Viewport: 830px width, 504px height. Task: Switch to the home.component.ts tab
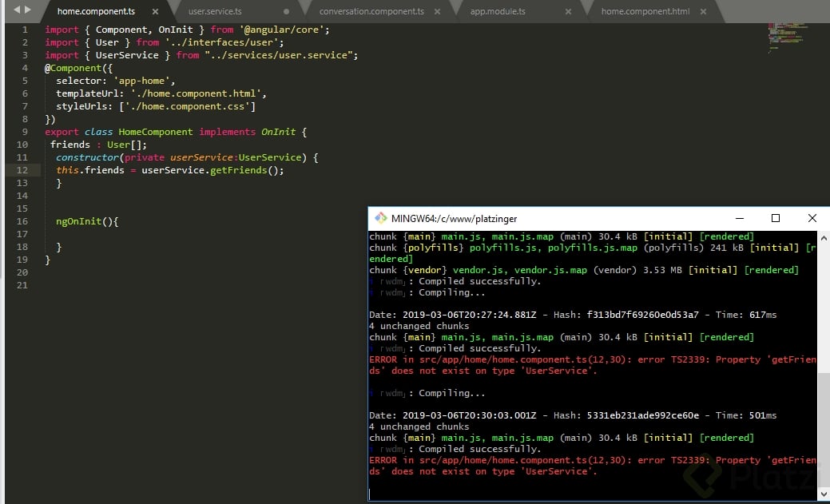tap(96, 11)
